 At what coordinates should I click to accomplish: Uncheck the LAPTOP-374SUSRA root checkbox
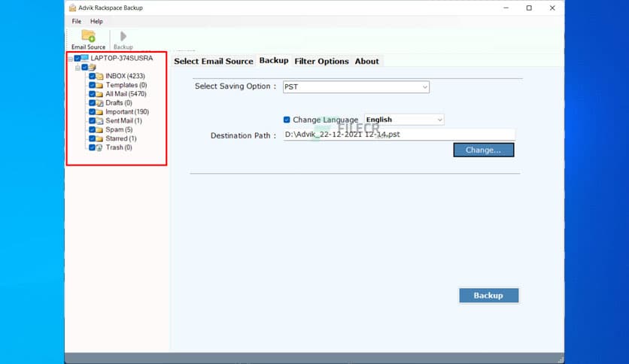pos(77,59)
